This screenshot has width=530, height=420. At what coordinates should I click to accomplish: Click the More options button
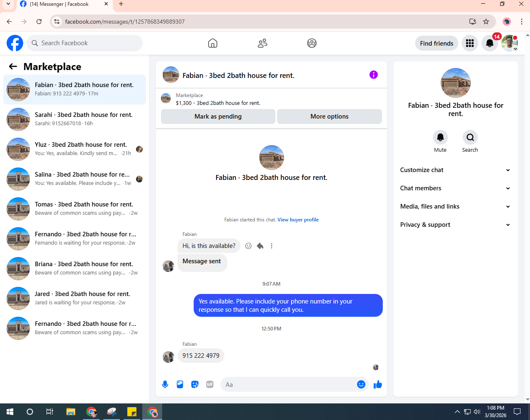329,117
